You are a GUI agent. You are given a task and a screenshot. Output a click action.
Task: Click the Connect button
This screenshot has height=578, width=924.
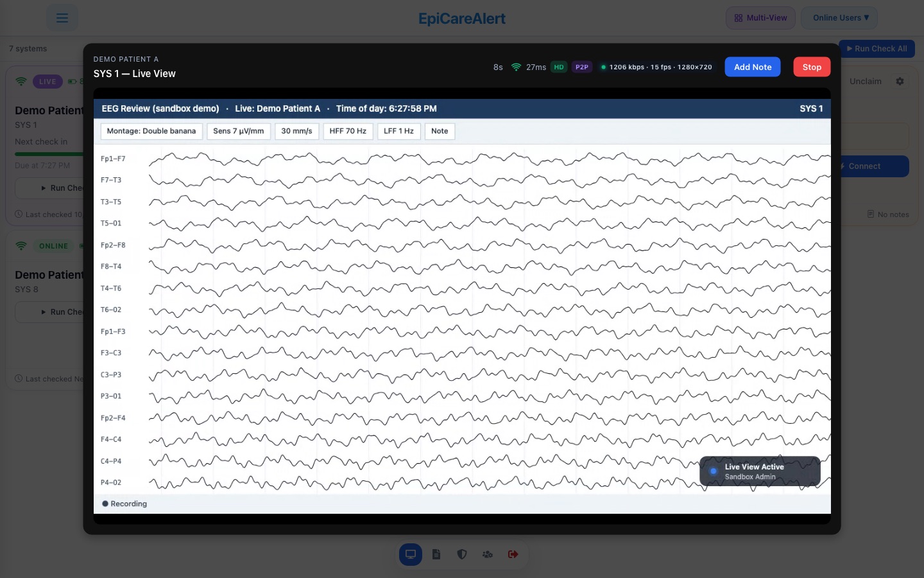click(x=873, y=166)
